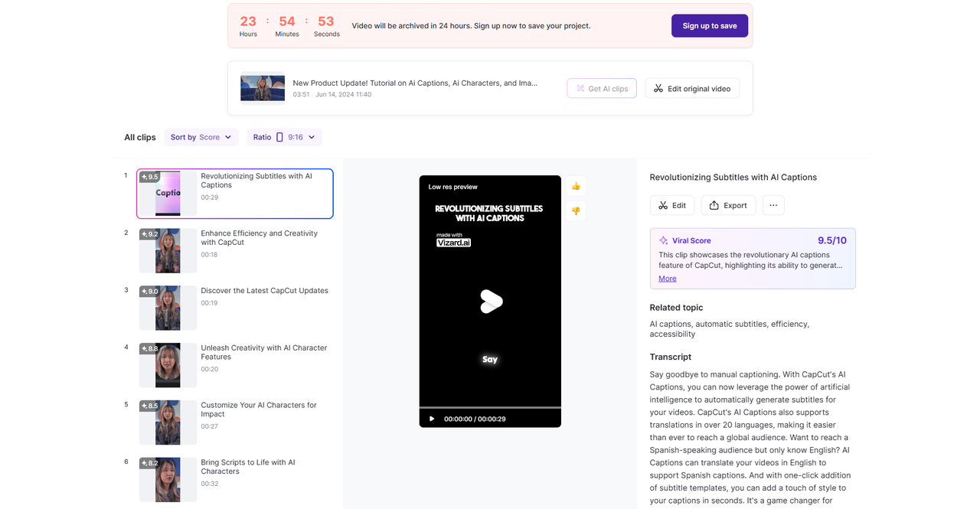Select clip 4 thumbnail scored 8.8
980x509 pixels.
tap(168, 365)
